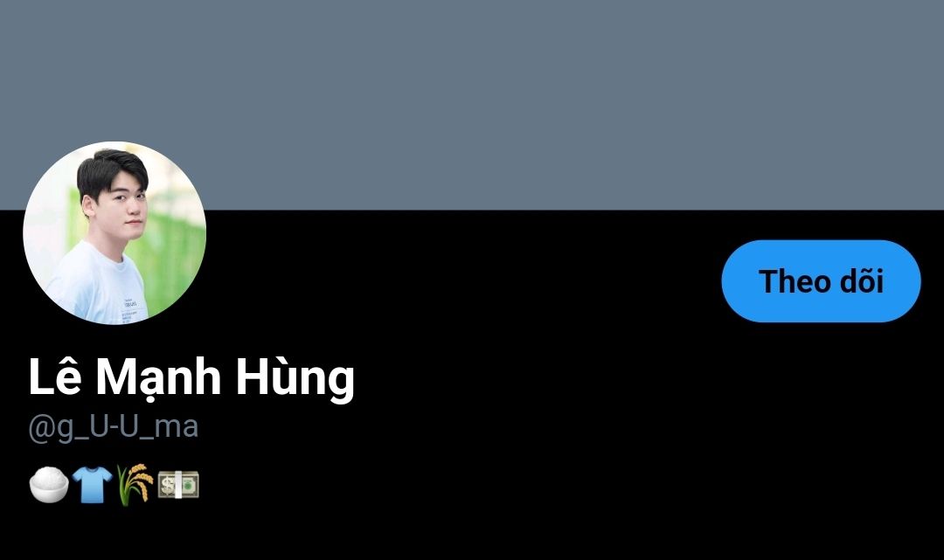The width and height of the screenshot is (944, 560).
Task: Follow the user with Theo dõi button
Action: (821, 281)
